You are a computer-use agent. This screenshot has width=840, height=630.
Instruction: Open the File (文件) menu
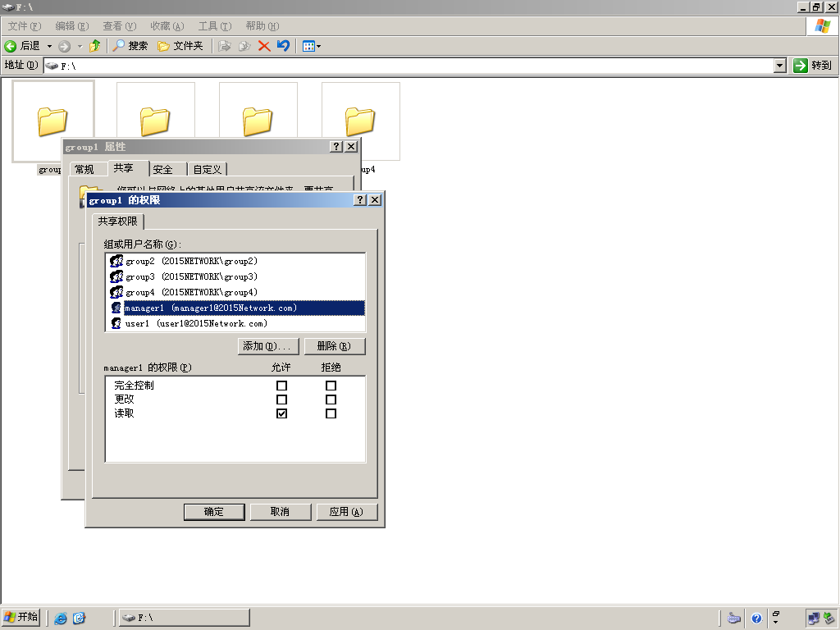(x=24, y=25)
